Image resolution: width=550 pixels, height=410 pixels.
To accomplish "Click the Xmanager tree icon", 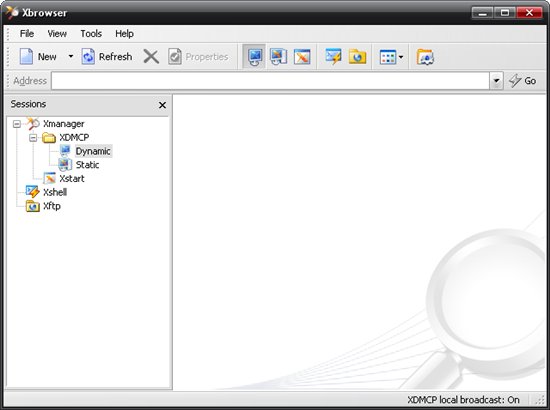I will tap(33, 123).
